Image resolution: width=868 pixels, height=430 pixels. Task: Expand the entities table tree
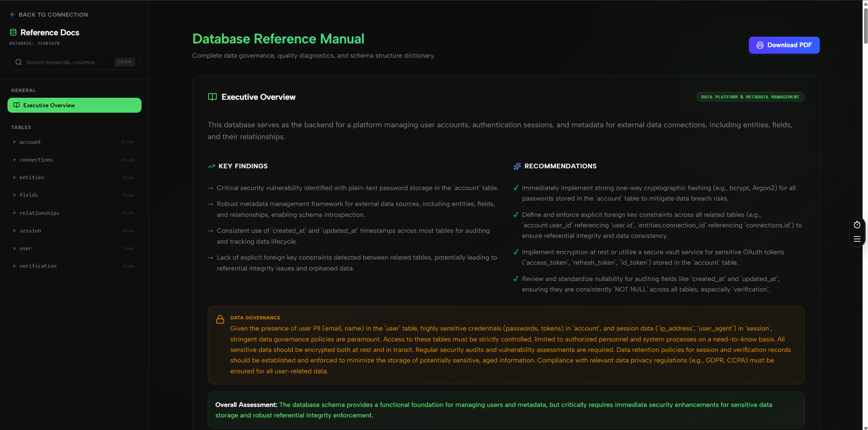15,177
